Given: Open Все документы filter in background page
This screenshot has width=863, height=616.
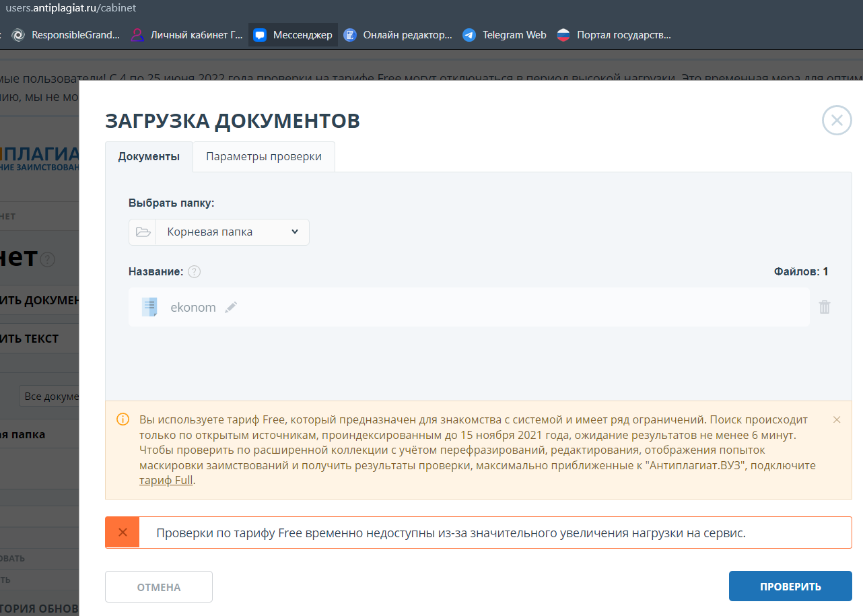Looking at the screenshot, I should point(49,397).
